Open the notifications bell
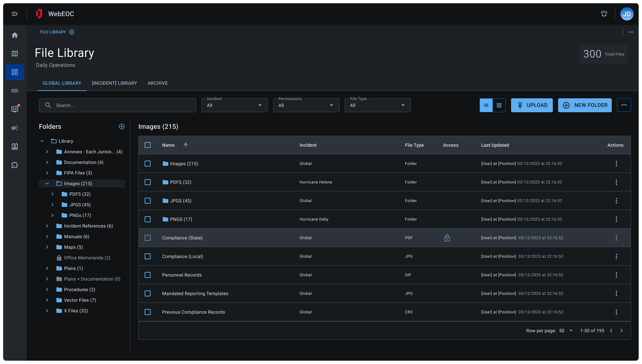642x364 pixels. tap(604, 14)
